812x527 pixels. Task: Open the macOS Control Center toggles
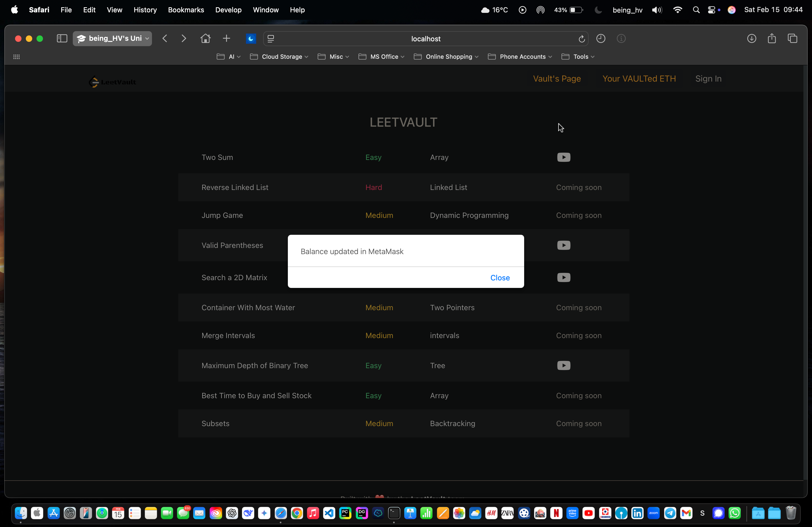pyautogui.click(x=712, y=10)
